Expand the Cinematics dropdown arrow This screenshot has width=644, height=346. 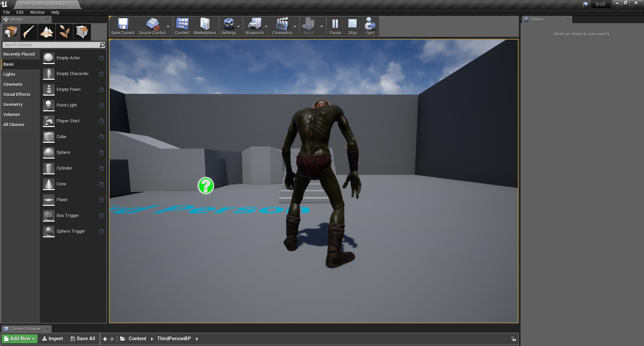[x=295, y=26]
